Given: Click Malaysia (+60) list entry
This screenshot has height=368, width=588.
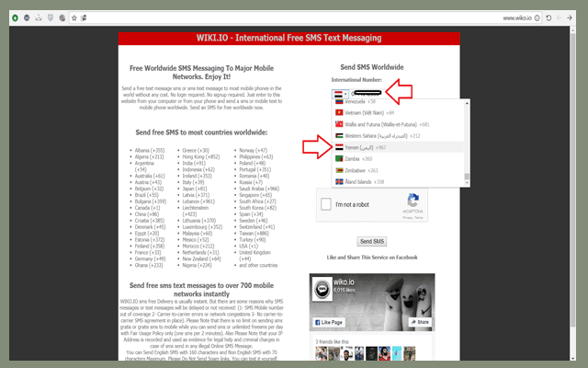Looking at the screenshot, I should 198,233.
